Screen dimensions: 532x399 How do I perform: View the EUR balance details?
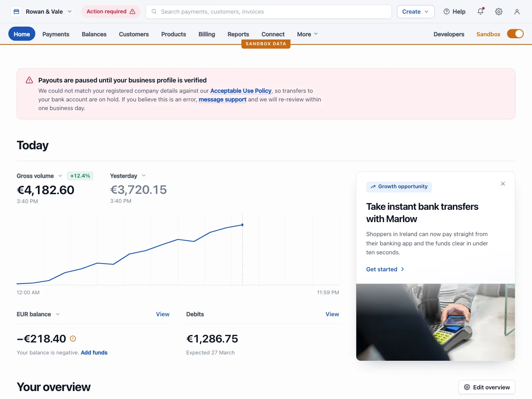point(163,314)
